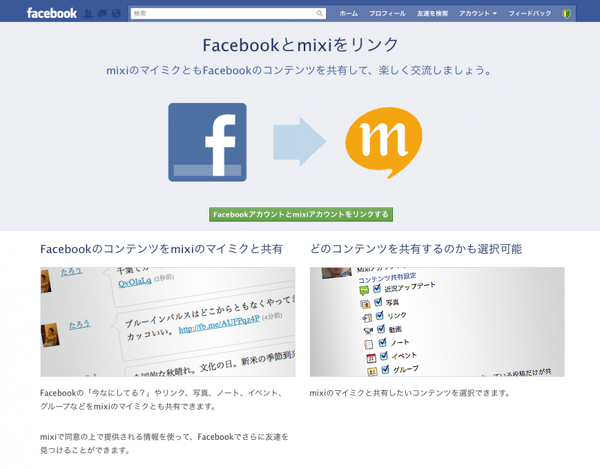Viewport: 600px width, 469px height.
Task: Click text mixiのマイミクと共有したいコンテンツを選択できます。
Action: point(409,393)
